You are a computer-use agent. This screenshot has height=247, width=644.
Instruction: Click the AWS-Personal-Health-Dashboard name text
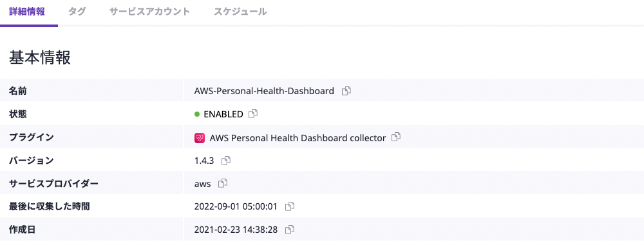(x=264, y=91)
